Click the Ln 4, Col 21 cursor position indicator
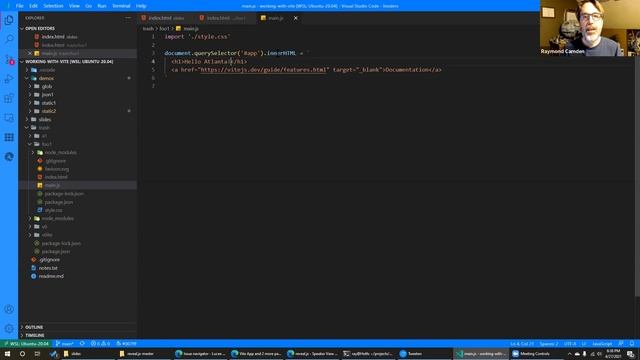 click(x=522, y=344)
